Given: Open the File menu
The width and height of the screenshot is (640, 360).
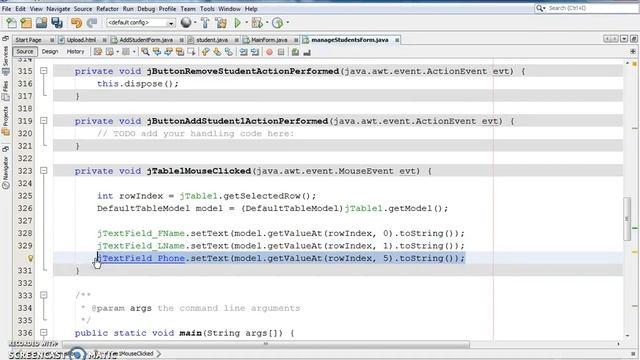Looking at the screenshot, I should [6, 9].
